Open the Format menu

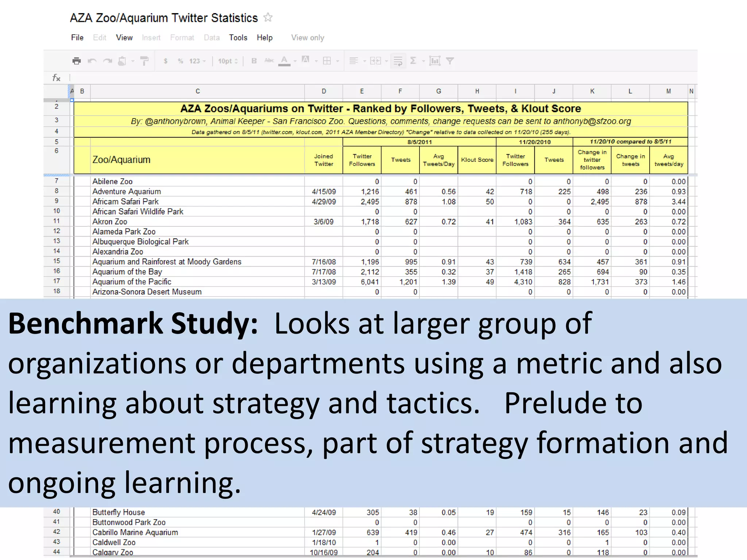(182, 38)
